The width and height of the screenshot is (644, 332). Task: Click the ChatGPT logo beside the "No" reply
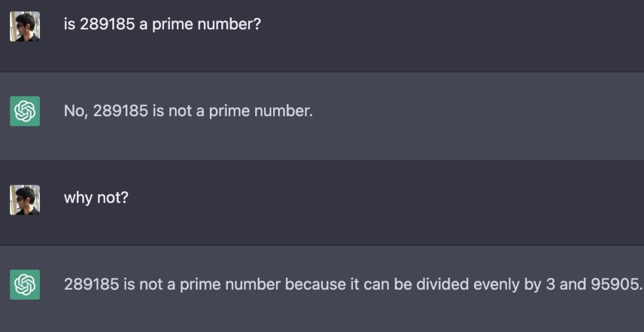[x=25, y=111]
